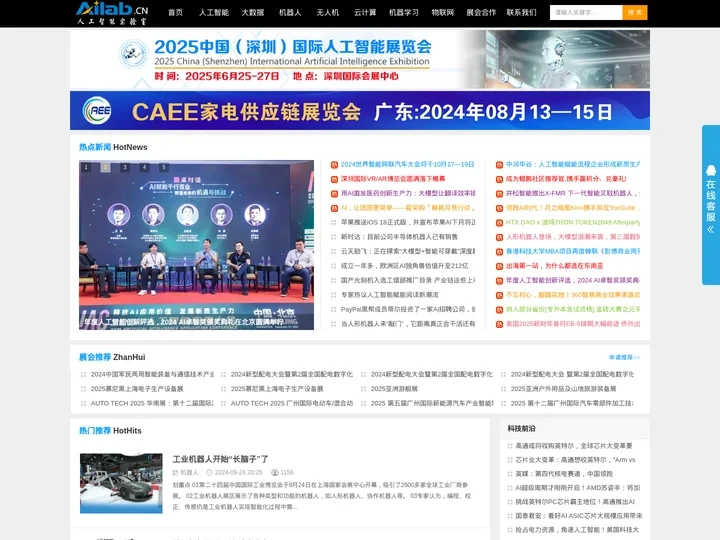Show carousel slide 1
This screenshot has width=720, height=540.
(86, 167)
